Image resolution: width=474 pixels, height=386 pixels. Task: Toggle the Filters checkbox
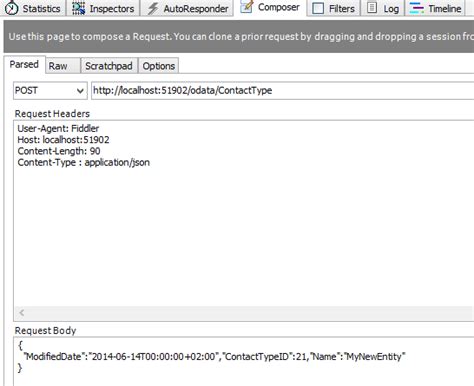point(318,8)
